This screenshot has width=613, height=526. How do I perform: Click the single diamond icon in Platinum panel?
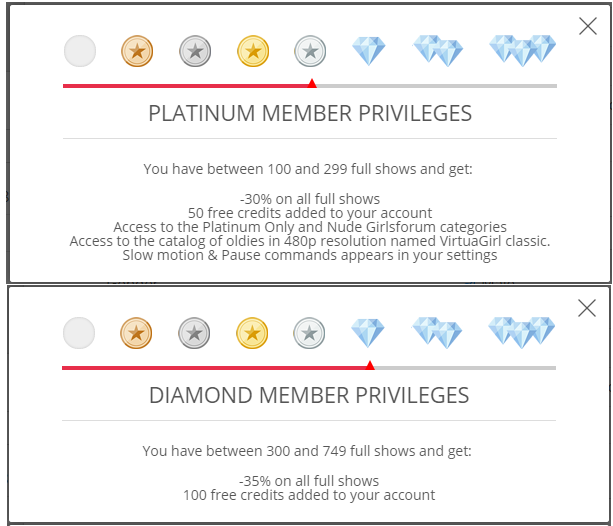click(x=369, y=51)
